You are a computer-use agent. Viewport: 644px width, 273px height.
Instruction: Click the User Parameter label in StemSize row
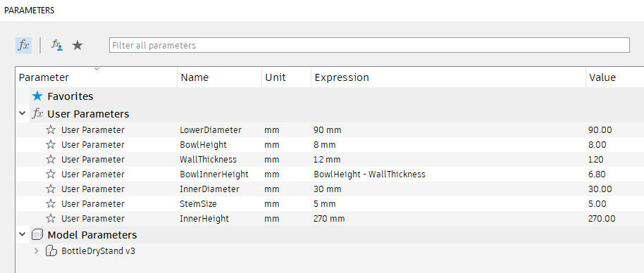(x=93, y=204)
